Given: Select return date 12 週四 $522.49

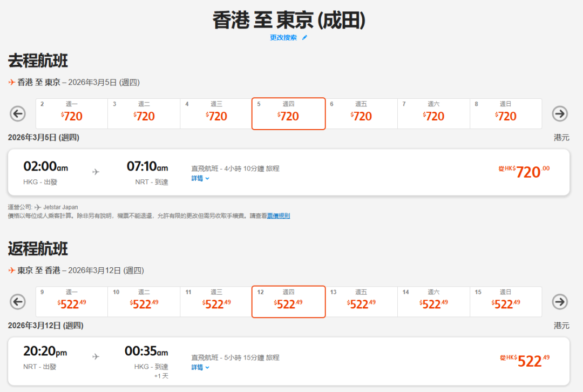Looking at the screenshot, I should 288,302.
